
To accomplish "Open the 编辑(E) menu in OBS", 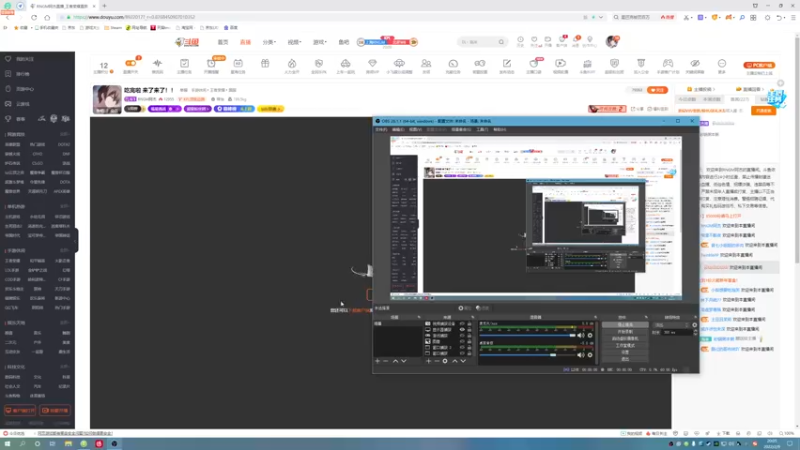I will pos(398,130).
